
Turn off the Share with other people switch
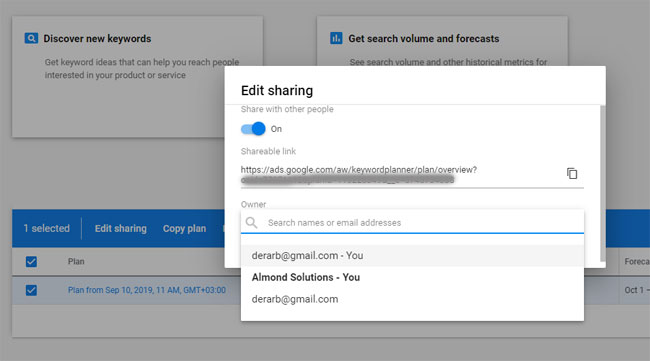(253, 129)
